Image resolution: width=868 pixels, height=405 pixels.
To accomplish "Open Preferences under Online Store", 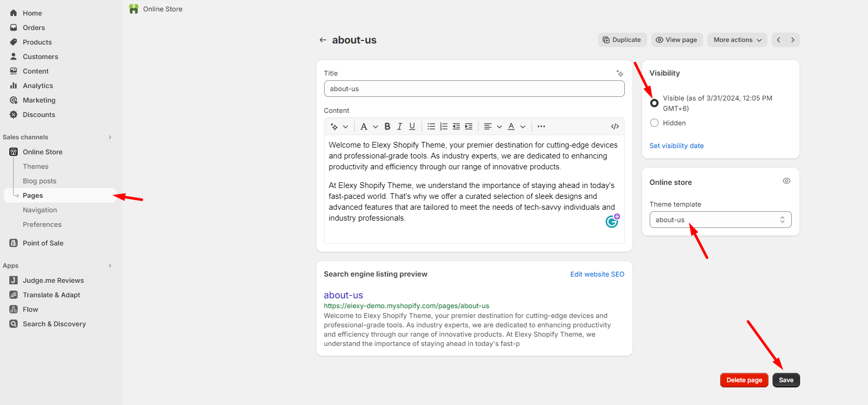I will (x=42, y=224).
